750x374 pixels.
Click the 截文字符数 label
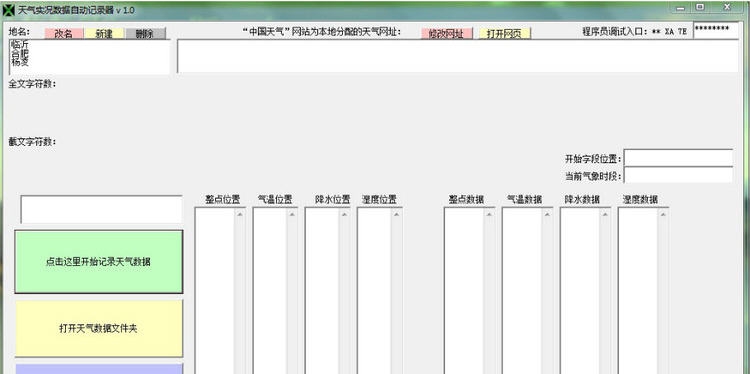[x=33, y=142]
